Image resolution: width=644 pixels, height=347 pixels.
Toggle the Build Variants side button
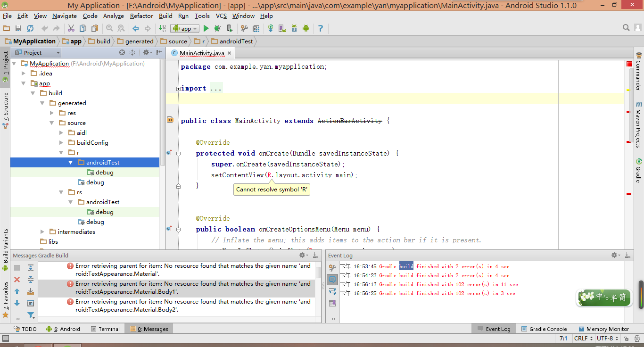pyautogui.click(x=5, y=250)
